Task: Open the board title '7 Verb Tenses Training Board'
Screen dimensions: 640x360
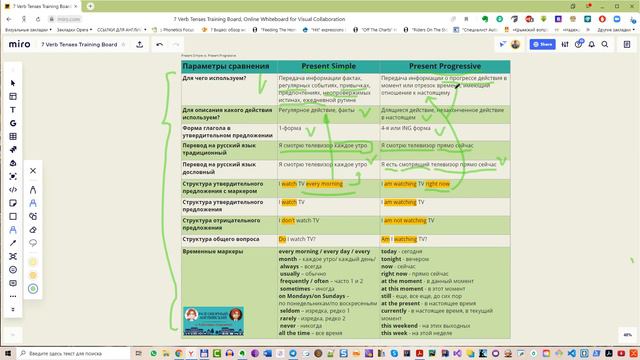Action: [79, 44]
